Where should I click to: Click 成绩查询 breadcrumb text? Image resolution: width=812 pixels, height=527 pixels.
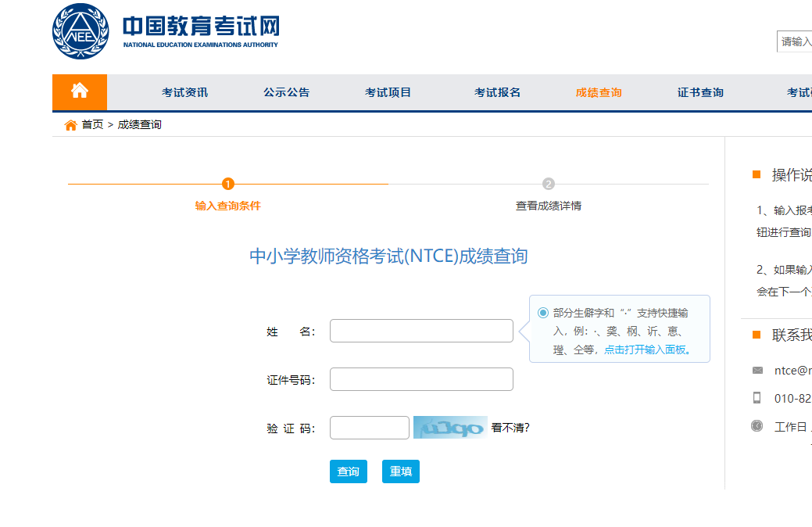(x=140, y=124)
